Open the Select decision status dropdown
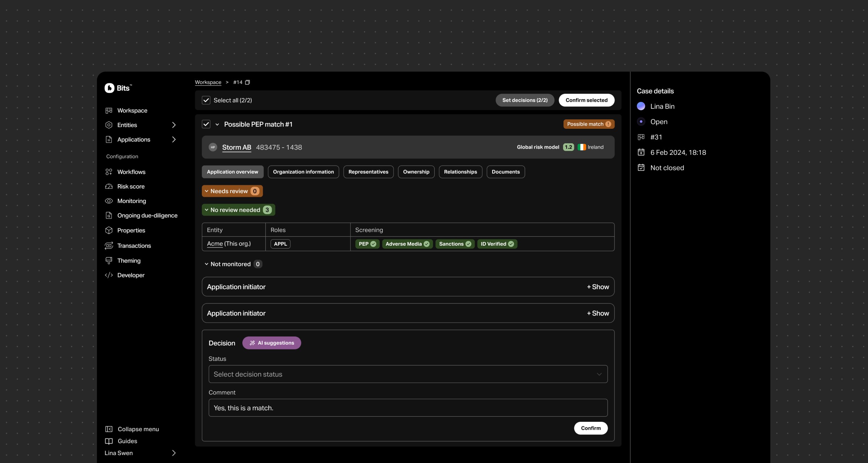The image size is (868, 463). pos(408,374)
